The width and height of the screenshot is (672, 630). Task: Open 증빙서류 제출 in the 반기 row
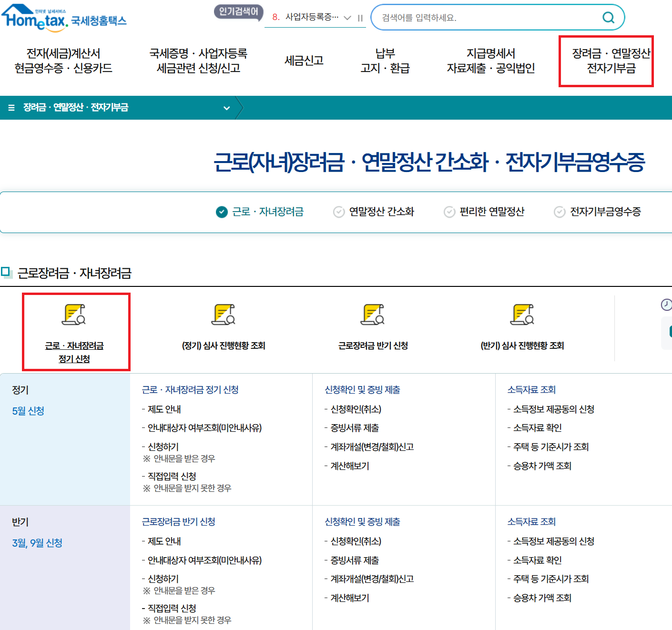pos(355,560)
